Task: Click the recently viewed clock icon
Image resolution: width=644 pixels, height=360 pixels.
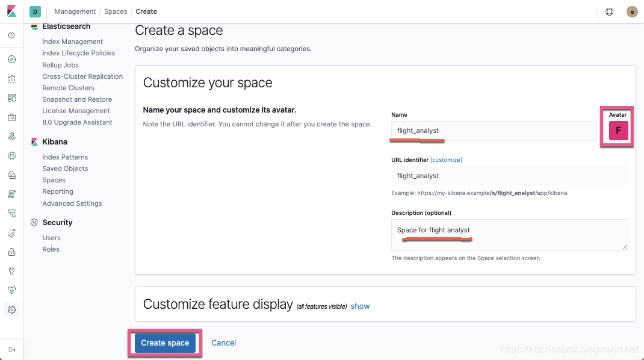Action: point(11,36)
